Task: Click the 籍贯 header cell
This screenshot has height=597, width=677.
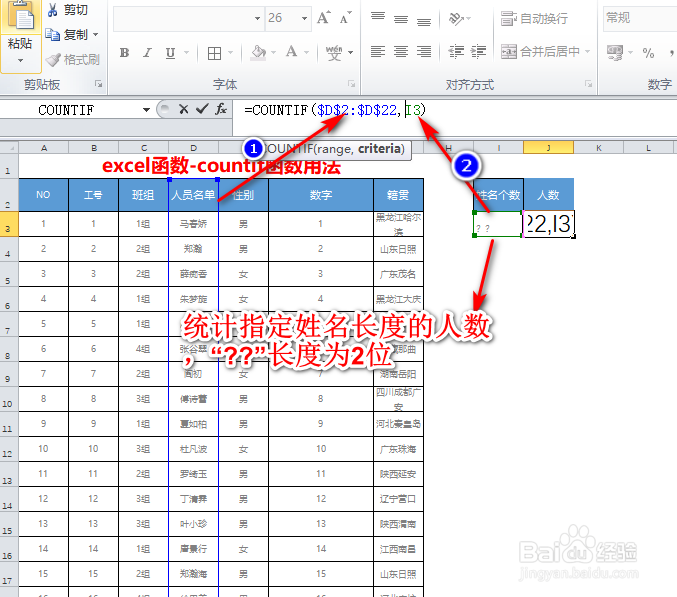Action: (x=398, y=195)
